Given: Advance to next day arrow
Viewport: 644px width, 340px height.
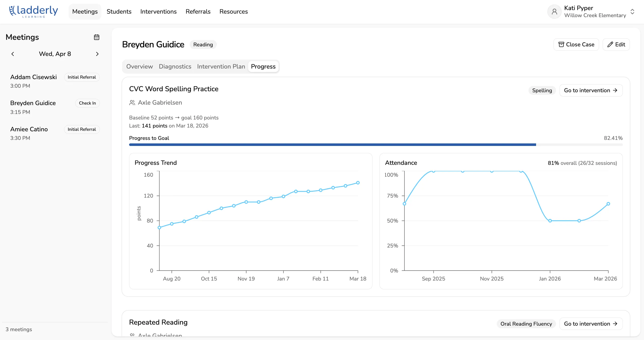Looking at the screenshot, I should tap(97, 54).
